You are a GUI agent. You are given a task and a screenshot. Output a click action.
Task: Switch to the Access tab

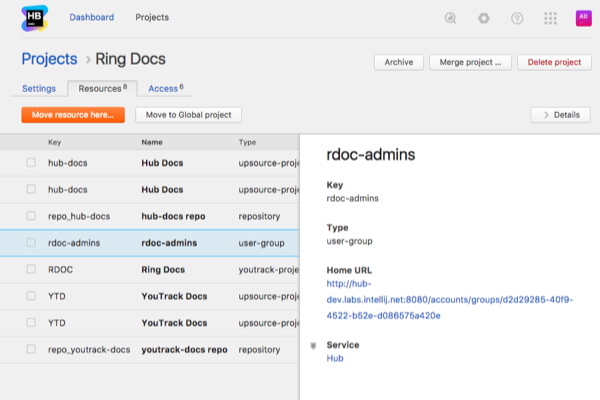click(x=165, y=88)
